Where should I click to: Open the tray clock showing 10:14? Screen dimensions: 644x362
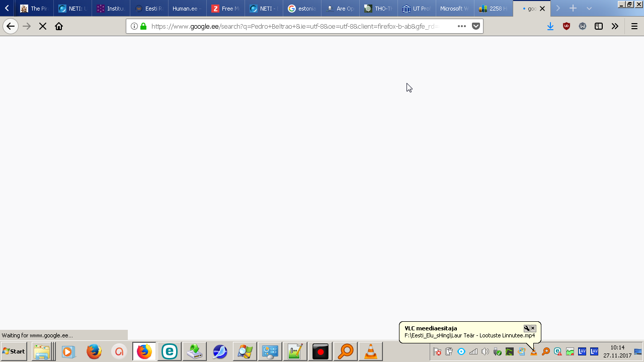click(x=617, y=351)
